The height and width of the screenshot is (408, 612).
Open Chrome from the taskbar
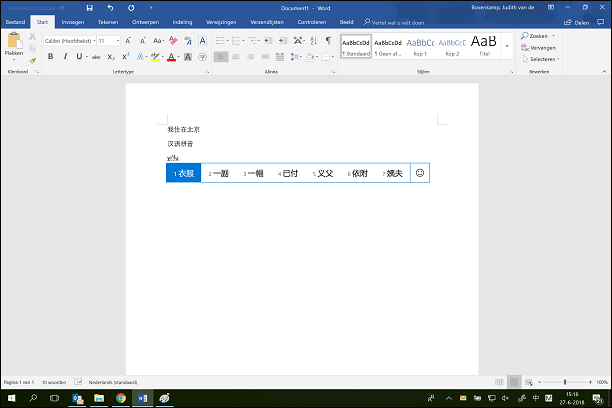point(121,398)
